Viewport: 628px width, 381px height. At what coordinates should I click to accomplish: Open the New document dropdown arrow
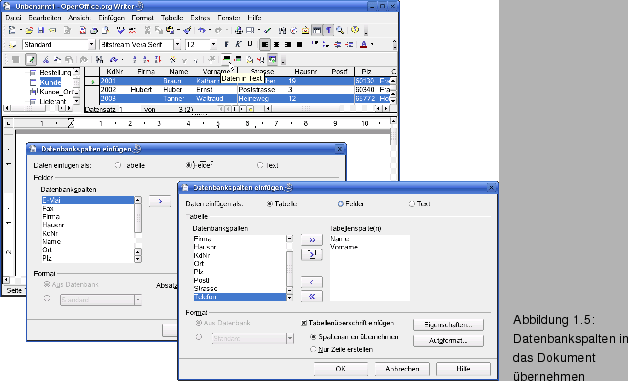20,30
